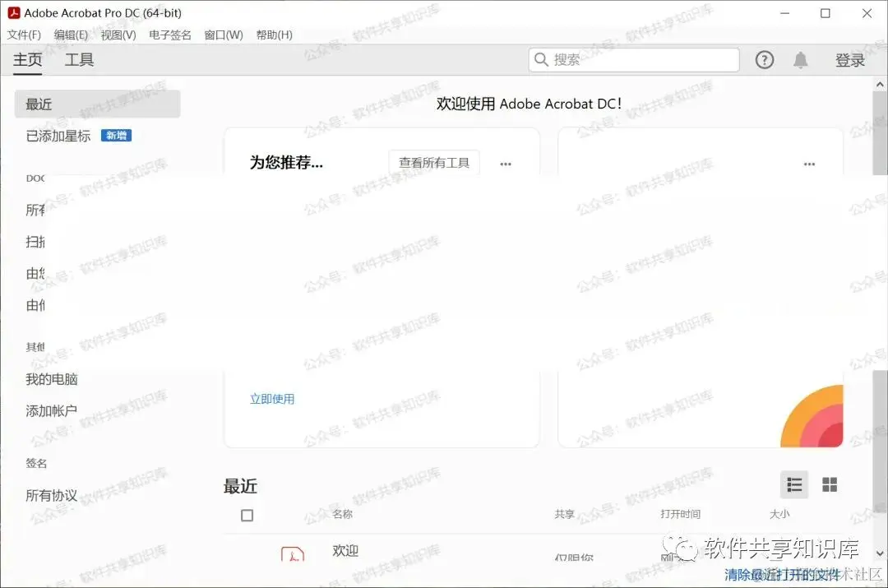
Task: Tick the select-all checkbox in recent list
Action: click(x=247, y=516)
